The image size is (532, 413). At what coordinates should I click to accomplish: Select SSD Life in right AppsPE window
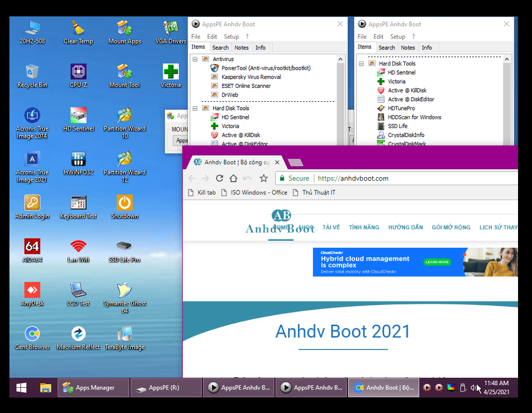398,126
